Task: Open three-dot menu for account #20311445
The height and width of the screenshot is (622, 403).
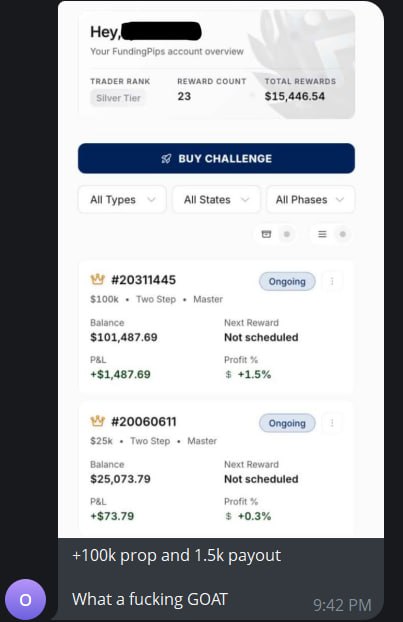Action: (x=332, y=281)
